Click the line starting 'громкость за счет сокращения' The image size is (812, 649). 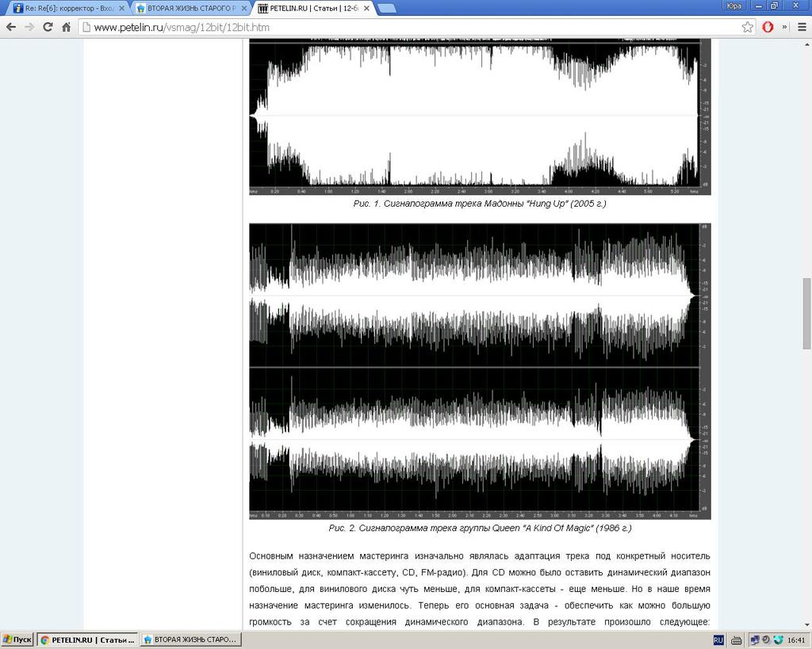click(480, 622)
